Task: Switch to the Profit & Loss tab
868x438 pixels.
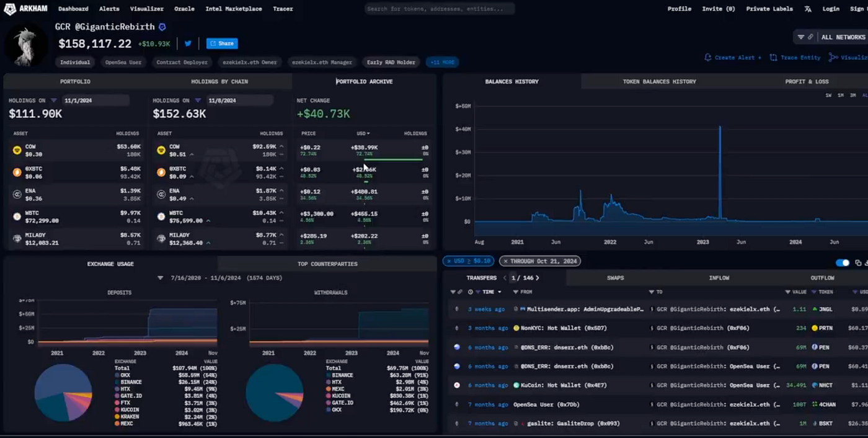Action: [x=807, y=81]
